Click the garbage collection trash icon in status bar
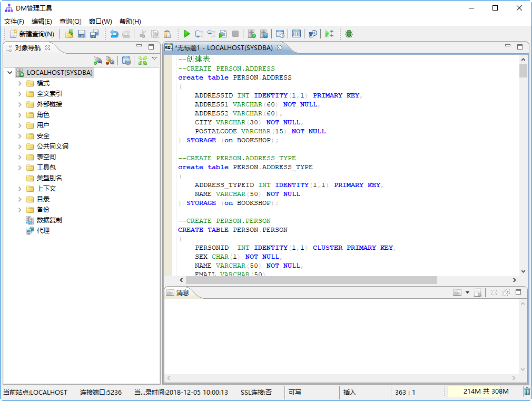 pos(527,392)
